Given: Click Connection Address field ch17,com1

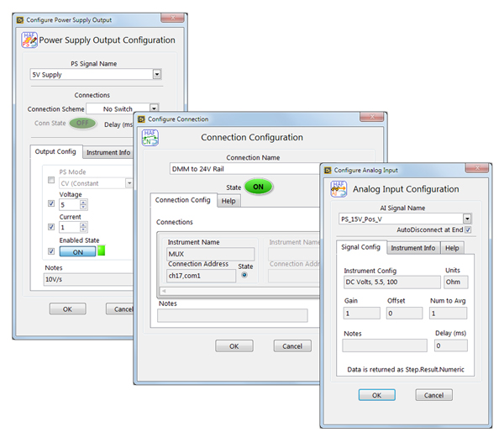Looking at the screenshot, I should [202, 276].
